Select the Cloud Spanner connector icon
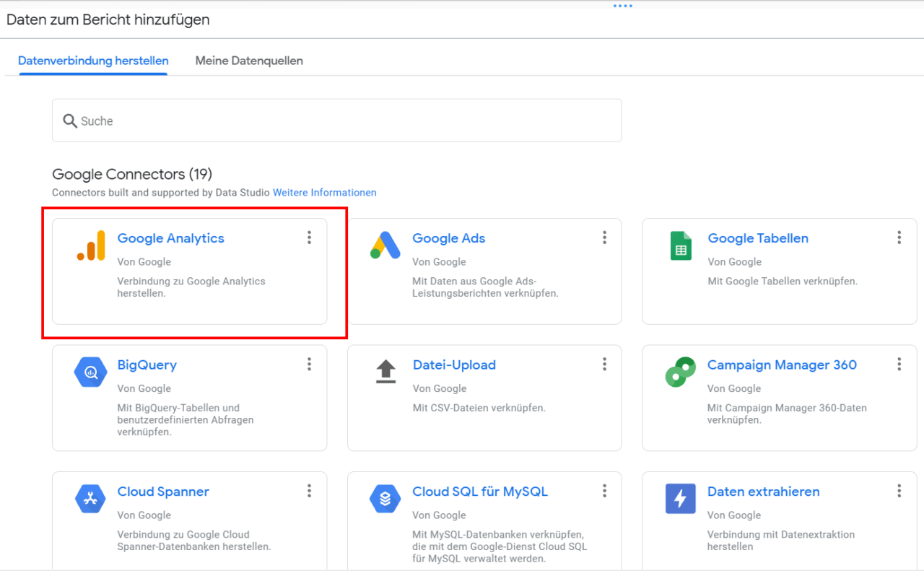Viewport: 924px width, 576px height. 90,499
